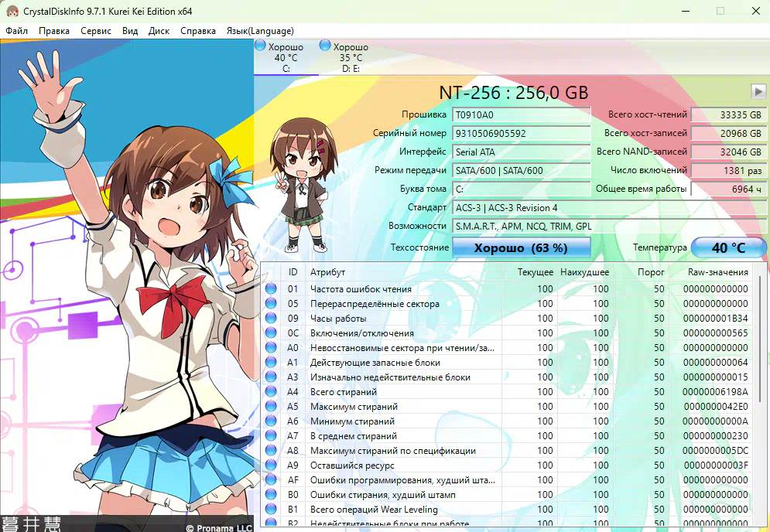Image resolution: width=770 pixels, height=532 pixels.
Task: Click the Интерфейс field Serial ATA
Action: point(521,152)
